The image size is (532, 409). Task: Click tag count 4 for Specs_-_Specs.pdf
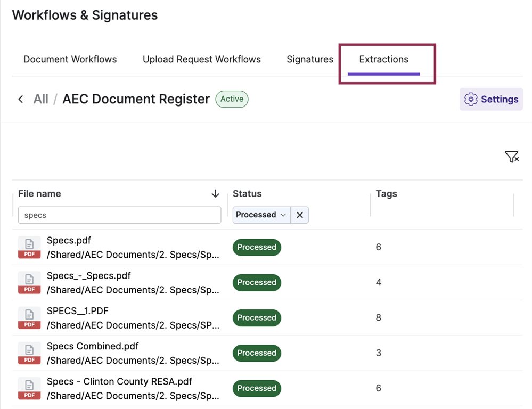point(378,282)
